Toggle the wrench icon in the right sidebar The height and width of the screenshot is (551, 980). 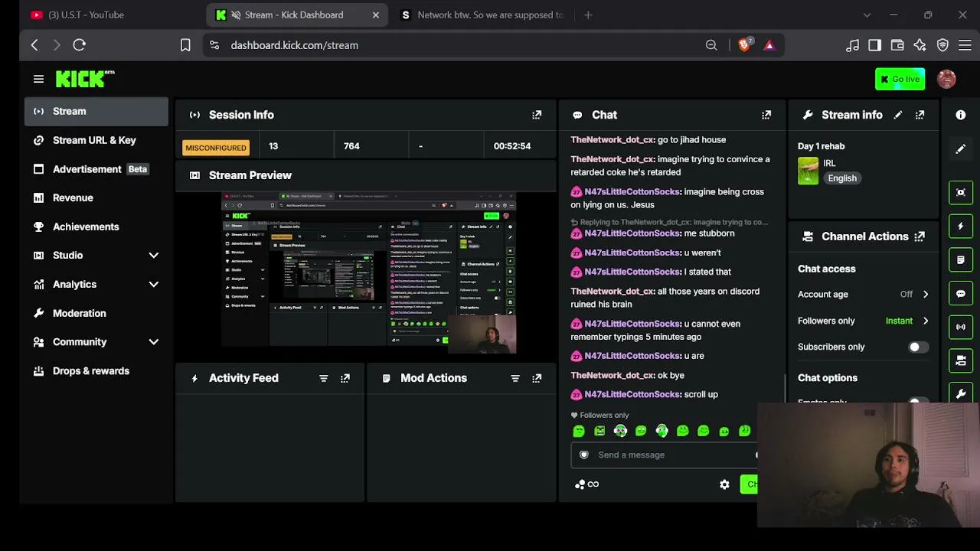click(961, 394)
